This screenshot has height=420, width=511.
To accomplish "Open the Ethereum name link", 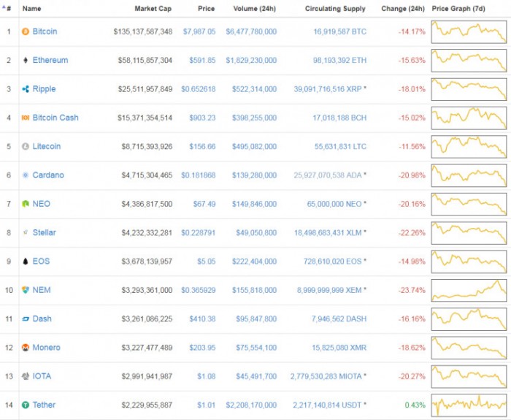I will click(50, 61).
